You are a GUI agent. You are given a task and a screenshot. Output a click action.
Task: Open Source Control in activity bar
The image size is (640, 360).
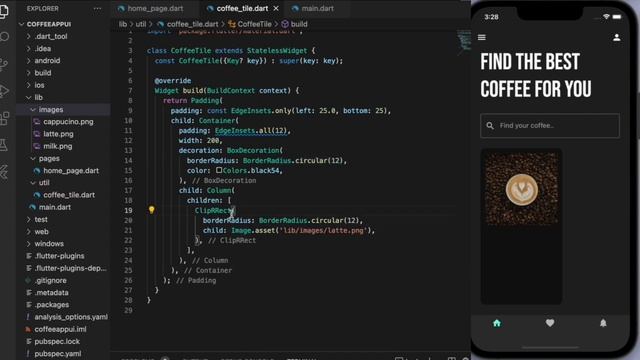[4, 64]
